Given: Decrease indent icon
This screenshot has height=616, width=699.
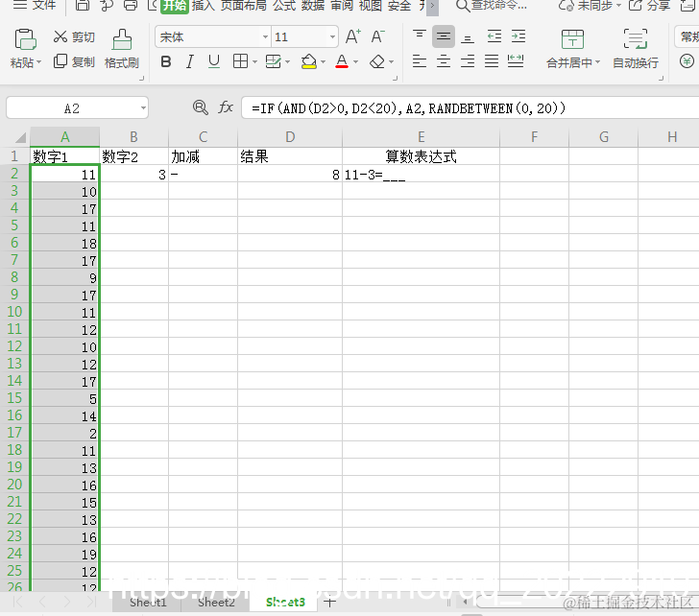Looking at the screenshot, I should [x=494, y=36].
